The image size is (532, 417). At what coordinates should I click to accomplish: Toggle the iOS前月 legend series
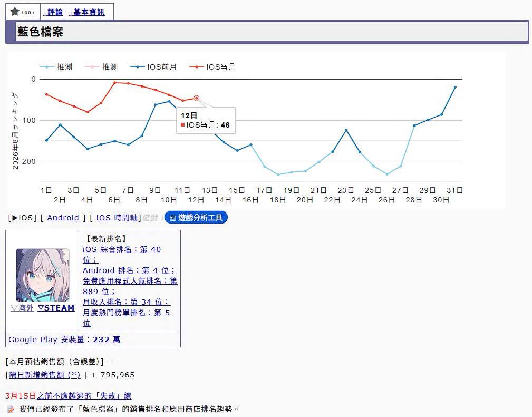(x=153, y=67)
